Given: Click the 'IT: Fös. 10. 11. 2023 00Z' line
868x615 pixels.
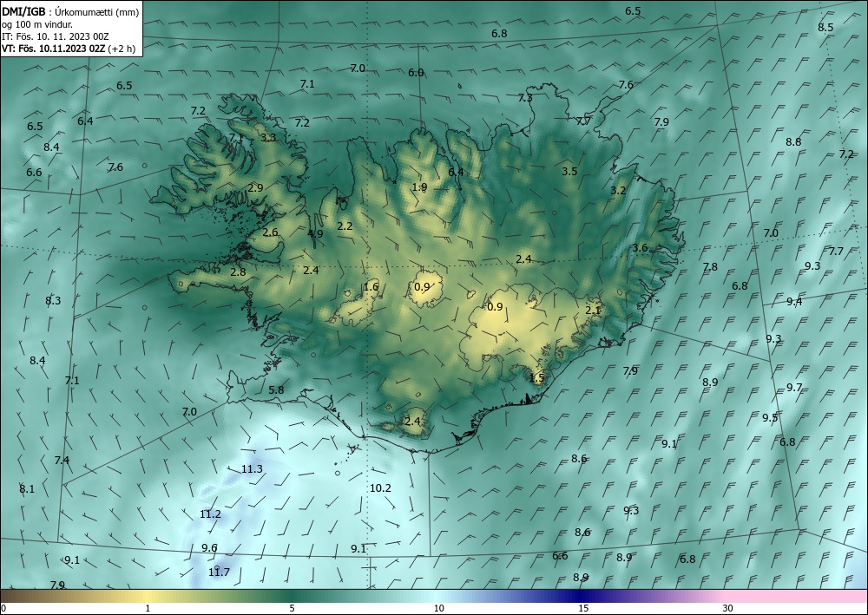Looking at the screenshot, I should point(56,36).
